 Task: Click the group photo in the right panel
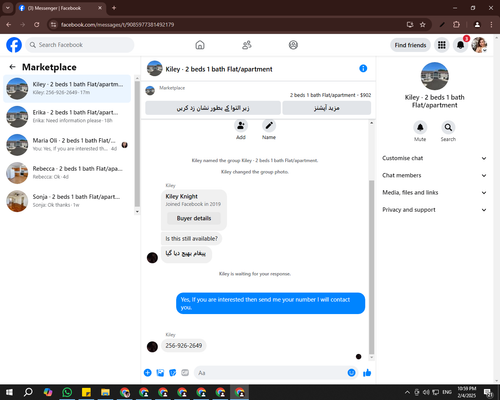tap(434, 76)
